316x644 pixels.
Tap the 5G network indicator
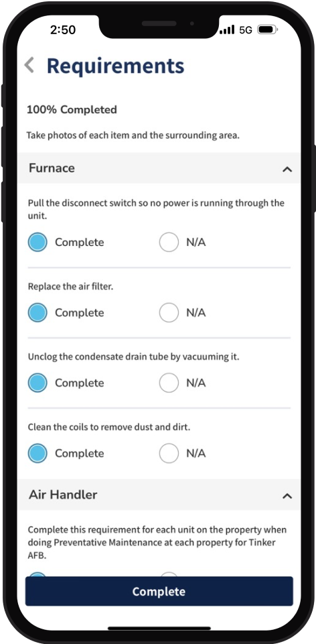[x=246, y=30]
